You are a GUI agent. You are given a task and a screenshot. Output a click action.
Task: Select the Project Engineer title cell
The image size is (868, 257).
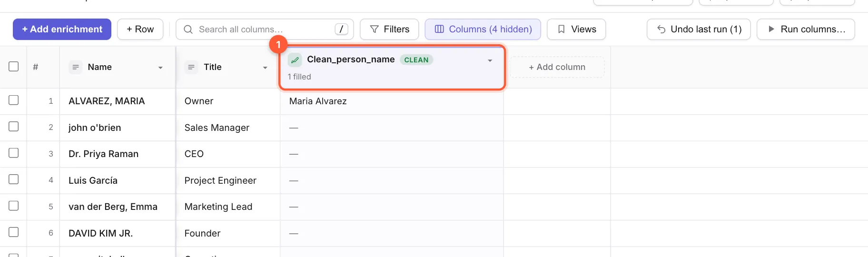(x=228, y=180)
